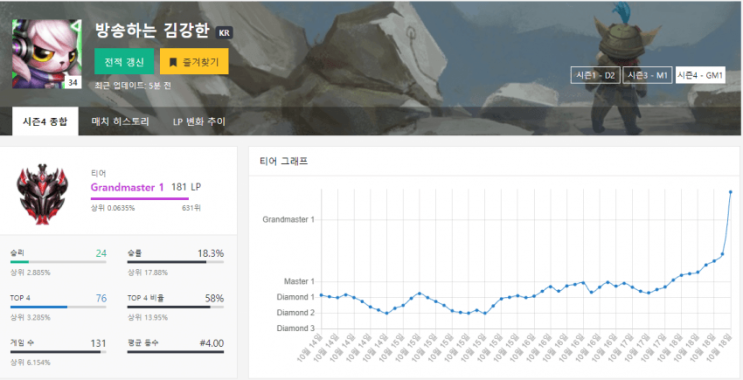This screenshot has height=380, width=743.
Task: Click the wins count 24
Action: click(x=101, y=253)
